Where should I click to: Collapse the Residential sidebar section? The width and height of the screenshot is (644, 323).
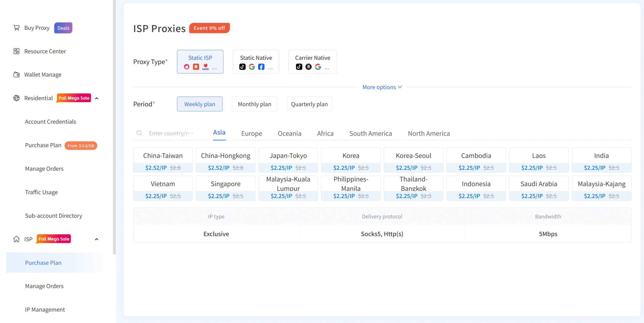tap(97, 98)
